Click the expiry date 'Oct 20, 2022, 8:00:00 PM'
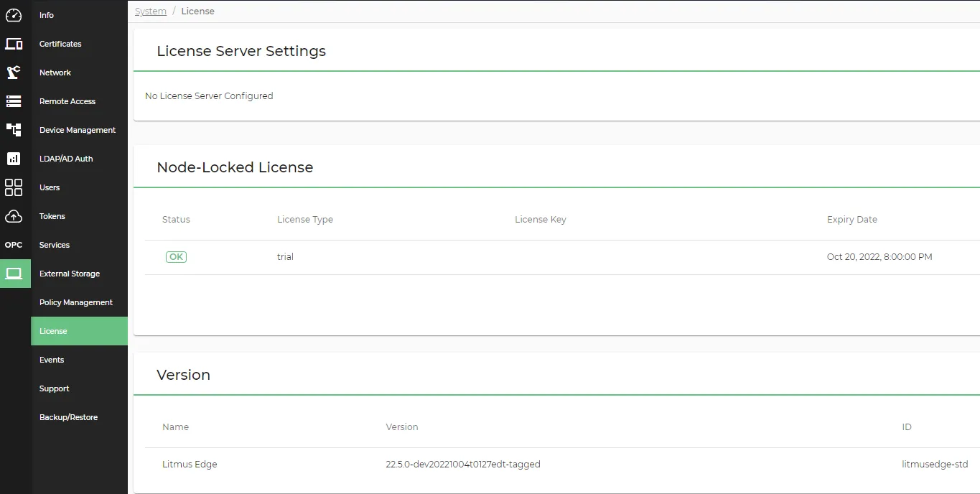The width and height of the screenshot is (980, 494). pos(879,257)
